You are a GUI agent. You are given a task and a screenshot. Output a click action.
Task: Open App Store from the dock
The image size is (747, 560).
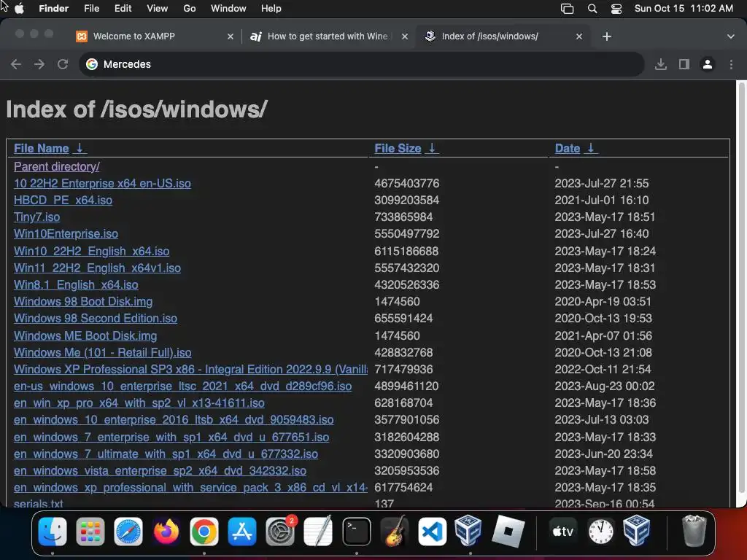[242, 531]
